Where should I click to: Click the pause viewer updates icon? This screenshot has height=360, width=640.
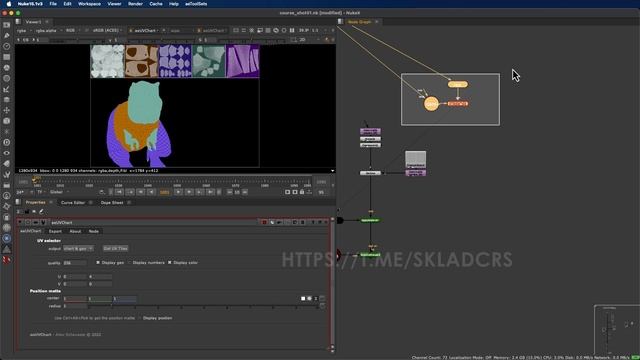292,30
